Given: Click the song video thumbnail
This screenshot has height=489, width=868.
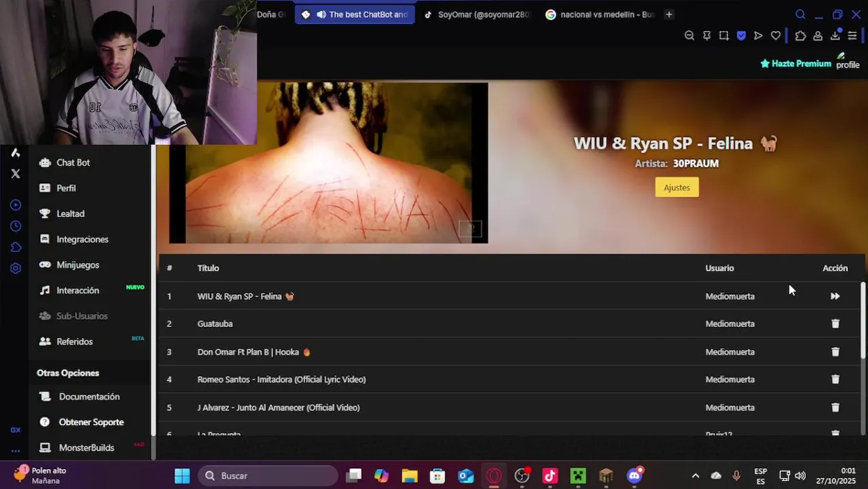Looking at the screenshot, I should pyautogui.click(x=328, y=162).
